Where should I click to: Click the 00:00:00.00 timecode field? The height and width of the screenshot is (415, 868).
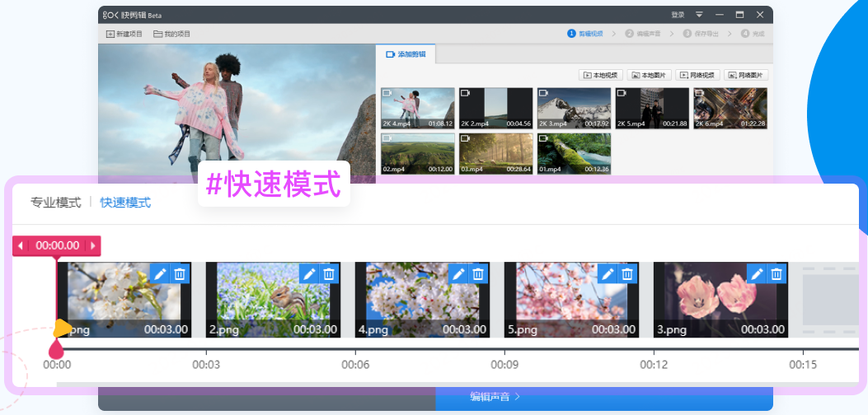click(x=57, y=245)
